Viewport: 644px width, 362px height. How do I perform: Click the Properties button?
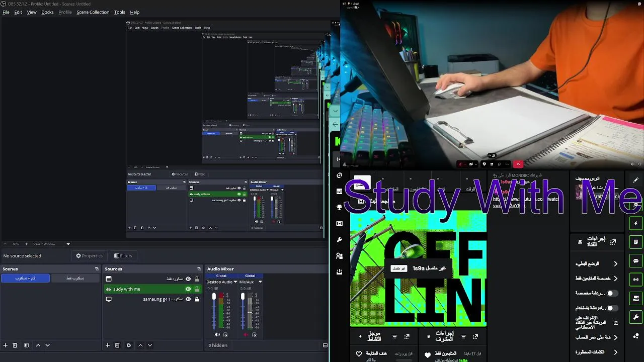89,256
